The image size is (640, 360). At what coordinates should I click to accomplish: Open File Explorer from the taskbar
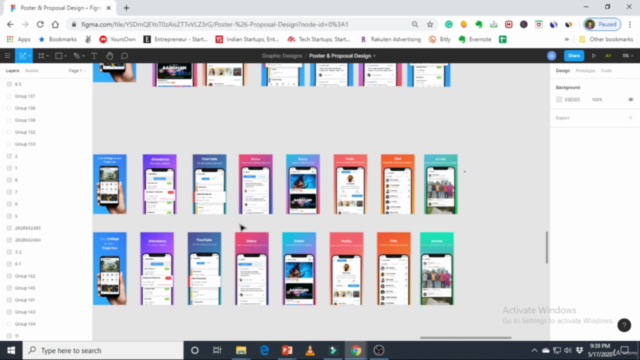241,351
